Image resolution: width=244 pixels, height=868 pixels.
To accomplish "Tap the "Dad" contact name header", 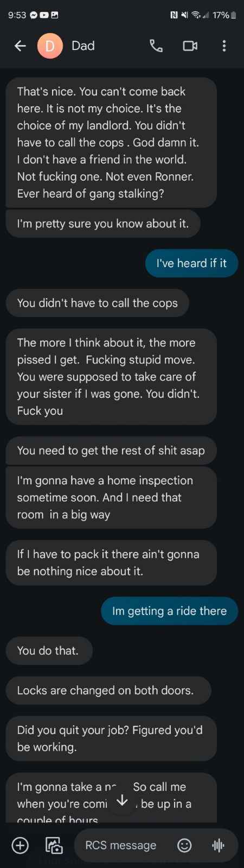I will [x=83, y=46].
